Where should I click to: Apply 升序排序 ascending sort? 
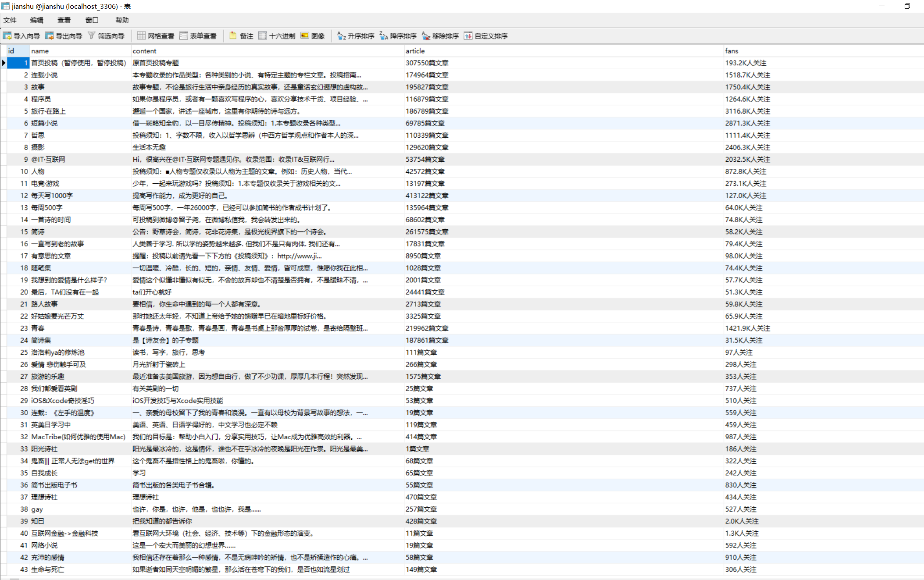[x=356, y=36]
